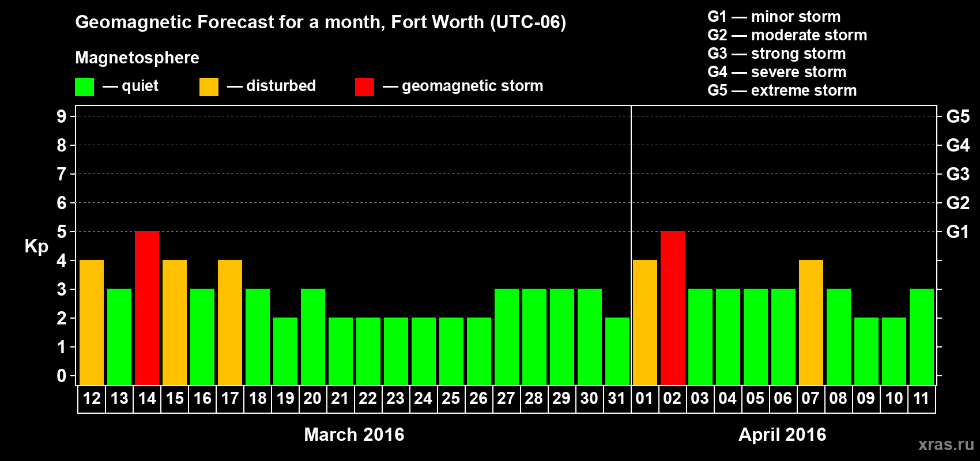Click date label 12 on axis

[x=92, y=398]
